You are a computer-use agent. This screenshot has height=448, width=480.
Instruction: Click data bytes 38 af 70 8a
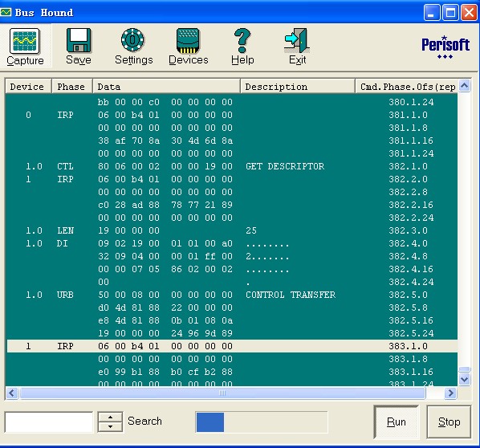(x=128, y=141)
